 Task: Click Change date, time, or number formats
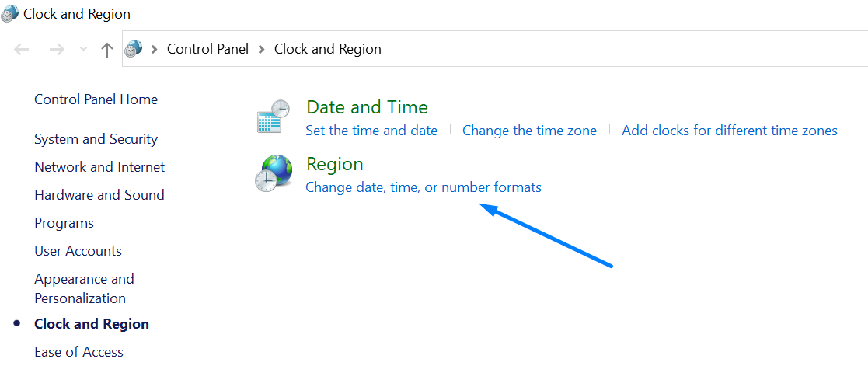coord(423,187)
